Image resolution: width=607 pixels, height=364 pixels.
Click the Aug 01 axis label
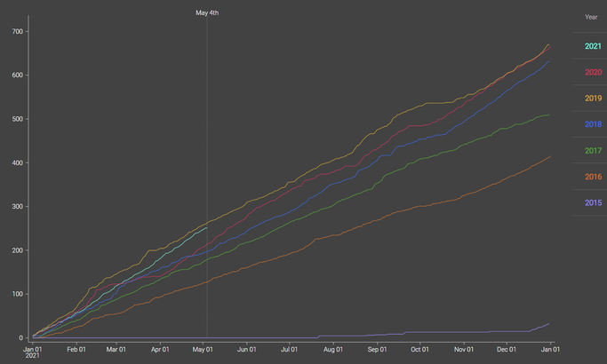[333, 349]
